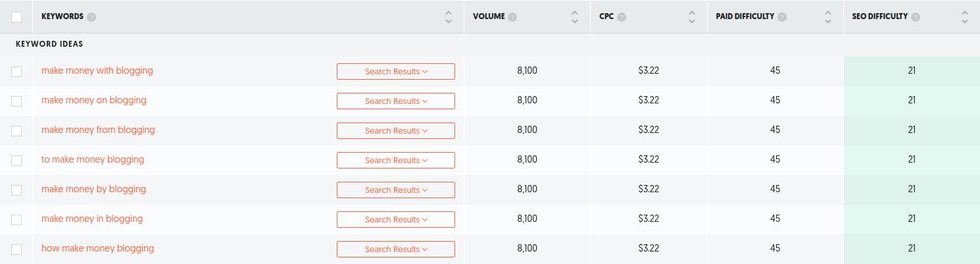Open the make money in blogging keyword

(x=92, y=219)
